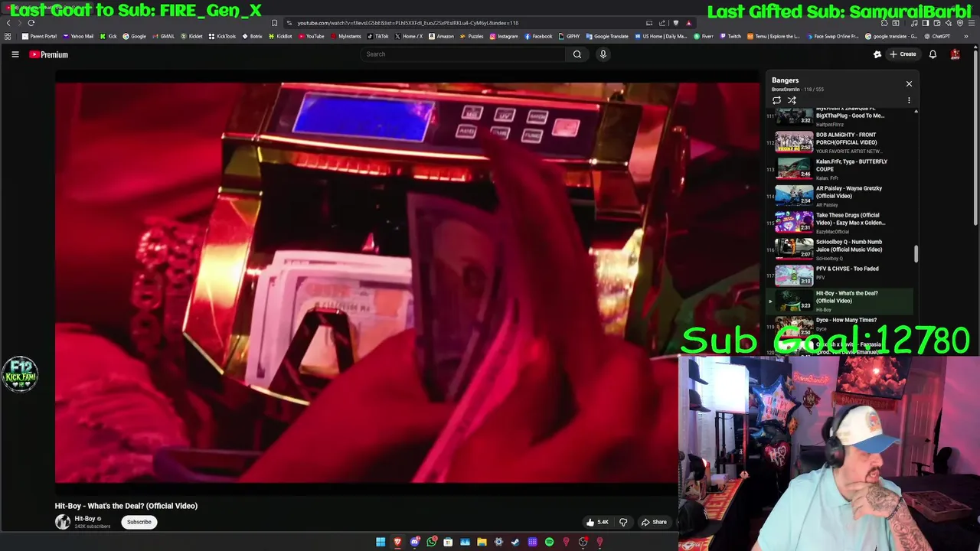The height and width of the screenshot is (551, 980).
Task: Open Instagram bookmark
Action: pyautogui.click(x=504, y=36)
